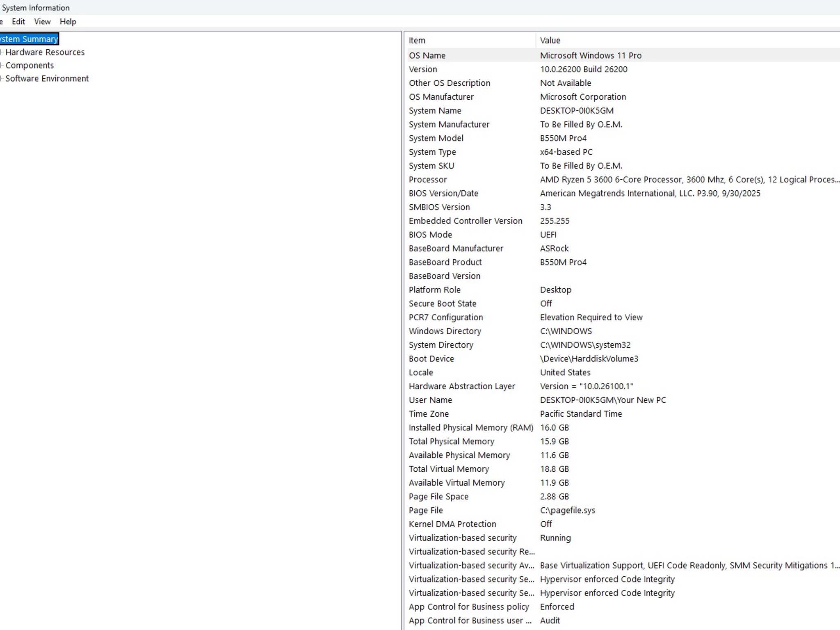Select the Secure Boot State row

point(442,304)
